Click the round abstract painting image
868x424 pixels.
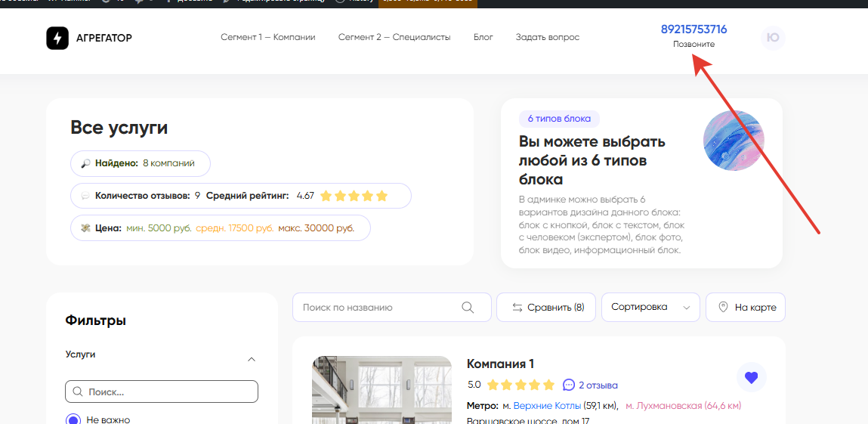734,141
